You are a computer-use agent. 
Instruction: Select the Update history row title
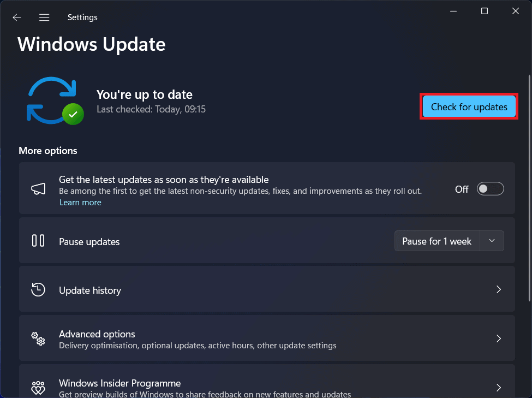90,290
